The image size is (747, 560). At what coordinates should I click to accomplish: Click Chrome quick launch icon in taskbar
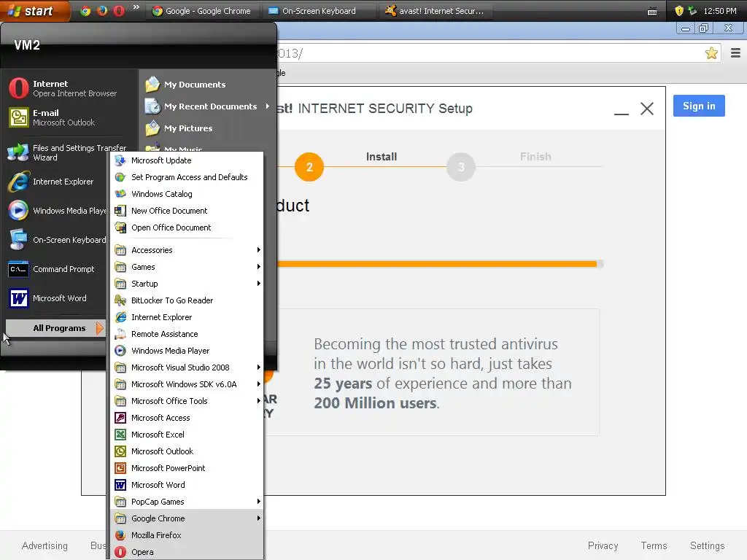[86, 10]
